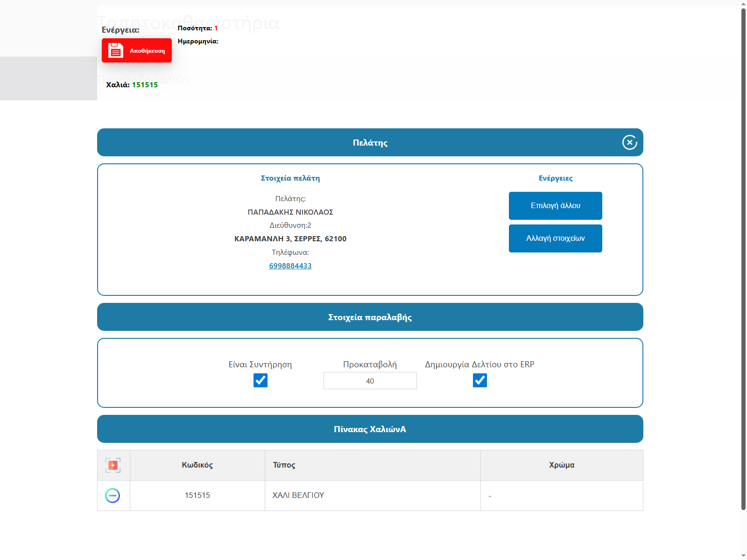Click the Πίνακας ΧαλιώνA section header

click(370, 429)
